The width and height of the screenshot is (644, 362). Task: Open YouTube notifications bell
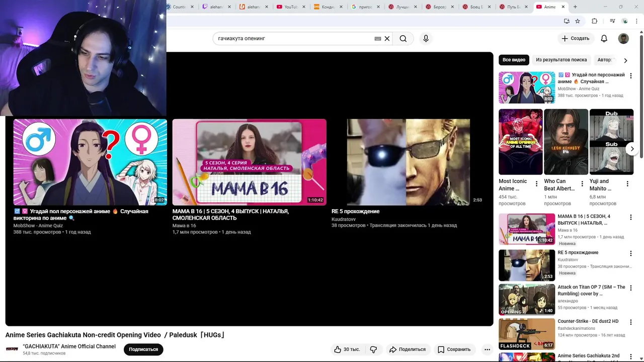click(x=604, y=39)
